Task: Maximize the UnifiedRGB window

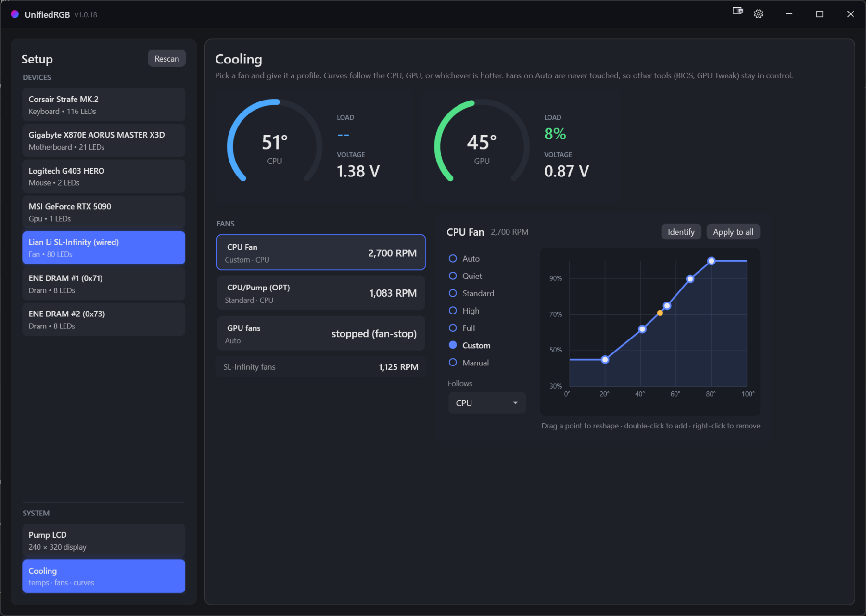Action: (x=820, y=14)
